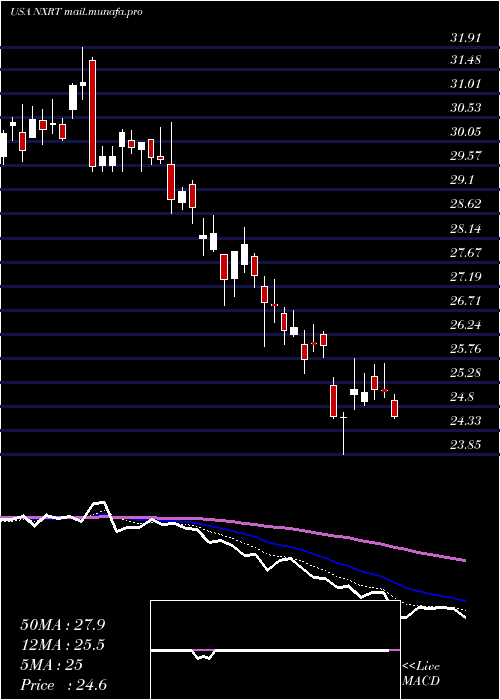Screen dimensions: 500x700
Task: Click the 26.24 price axis label
Action: [466, 325]
